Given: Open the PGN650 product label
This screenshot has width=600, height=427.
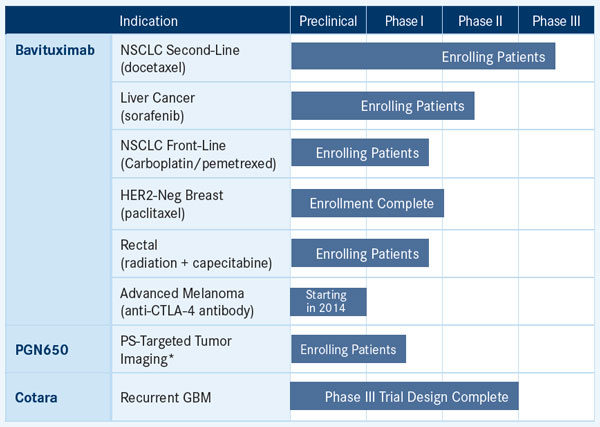Looking at the screenshot, I should pyautogui.click(x=42, y=350).
